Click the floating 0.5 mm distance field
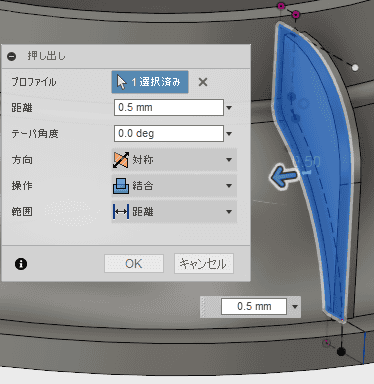The image size is (374, 384). pos(254,306)
